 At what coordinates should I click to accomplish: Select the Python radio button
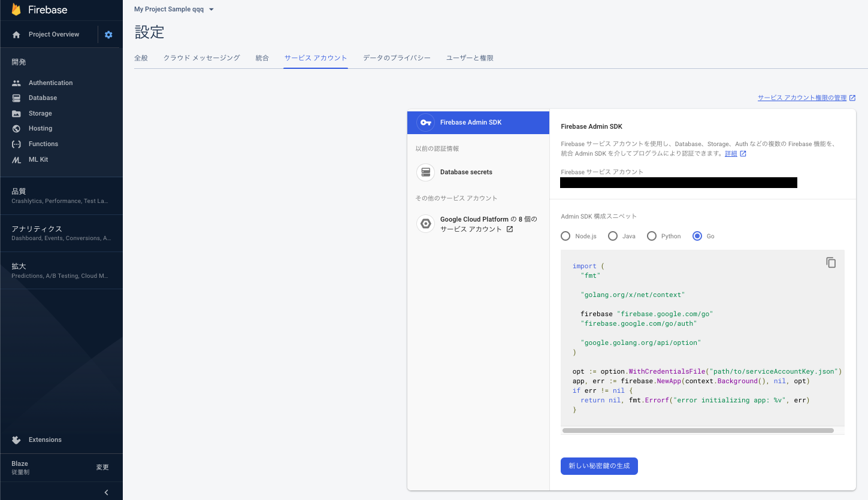pos(652,236)
